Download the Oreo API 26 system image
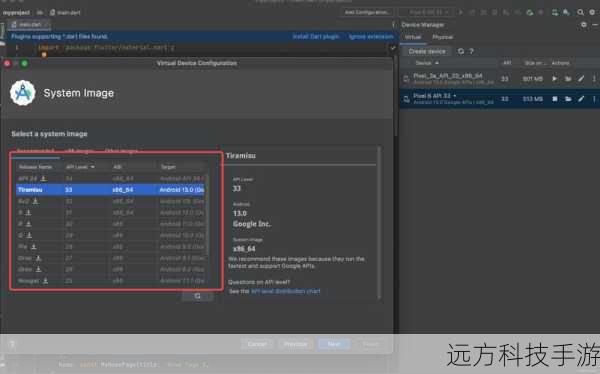 (x=38, y=269)
